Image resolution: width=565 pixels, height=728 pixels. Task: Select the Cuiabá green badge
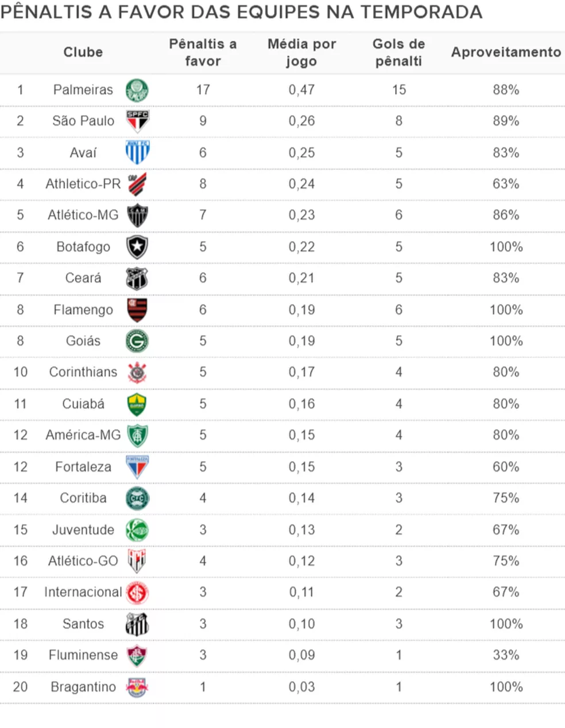click(x=137, y=404)
